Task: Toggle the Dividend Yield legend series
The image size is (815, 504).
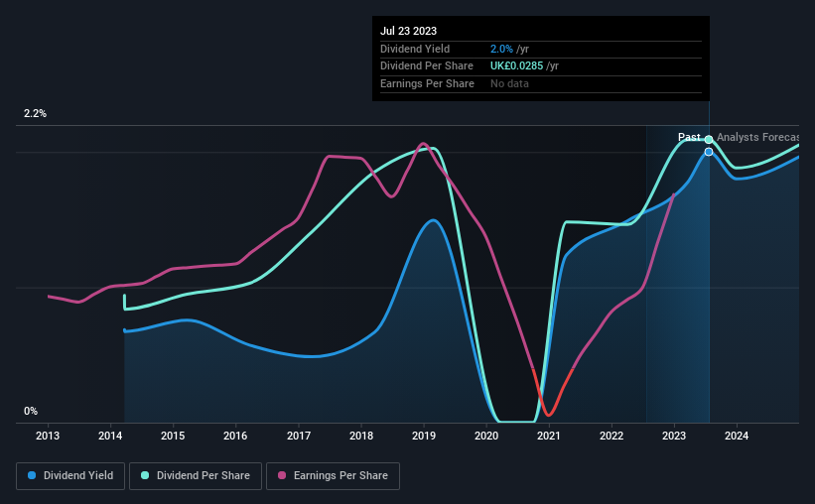Action: [x=70, y=476]
